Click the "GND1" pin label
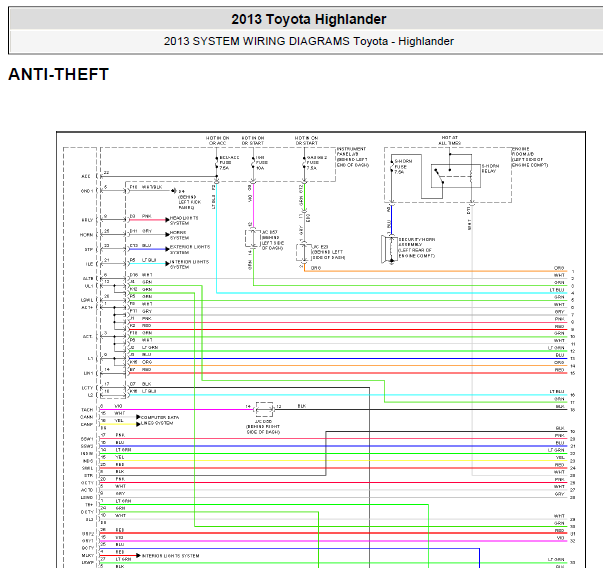This screenshot has height=568, width=603. coord(87,191)
